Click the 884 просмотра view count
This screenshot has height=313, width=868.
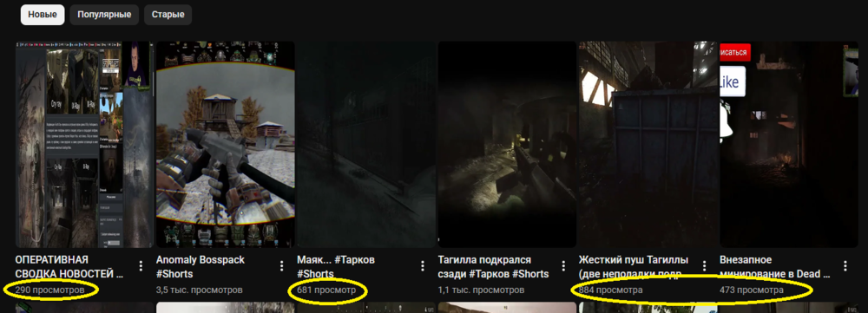pyautogui.click(x=610, y=290)
